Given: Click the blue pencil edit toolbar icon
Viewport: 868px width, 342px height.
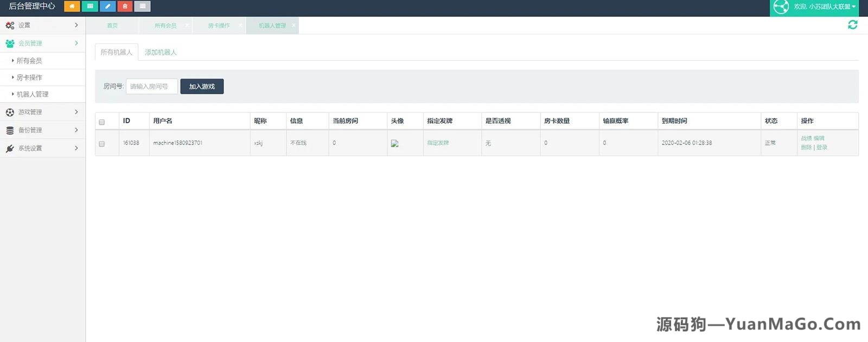Looking at the screenshot, I should pyautogui.click(x=107, y=7).
